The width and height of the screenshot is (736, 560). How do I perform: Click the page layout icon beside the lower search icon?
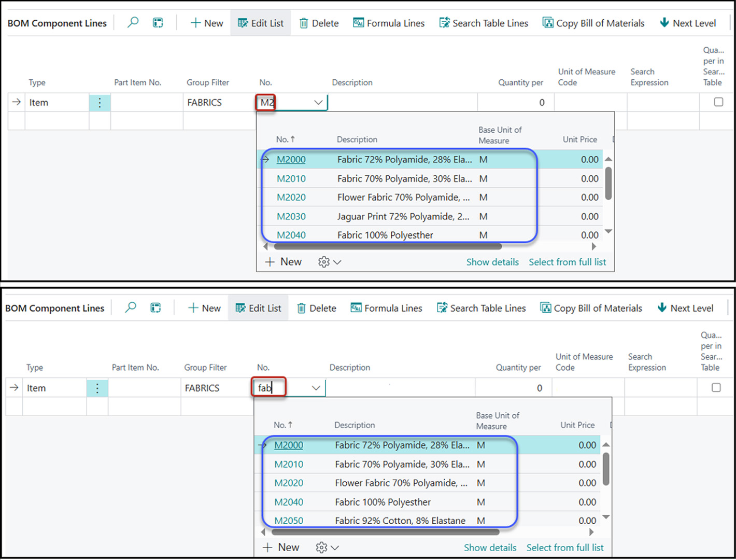point(155,308)
